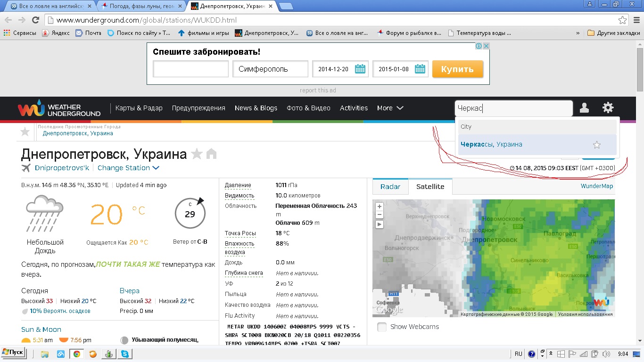Click the home icon beside Днепропетровск, Украина
The image size is (644, 362).
211,154
